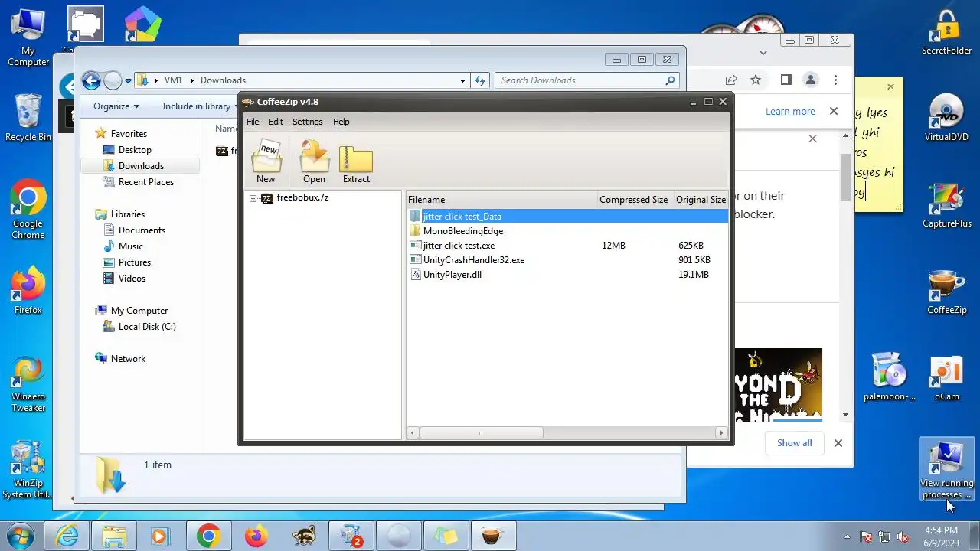Click the Firefox icon in the taskbar

(x=256, y=536)
